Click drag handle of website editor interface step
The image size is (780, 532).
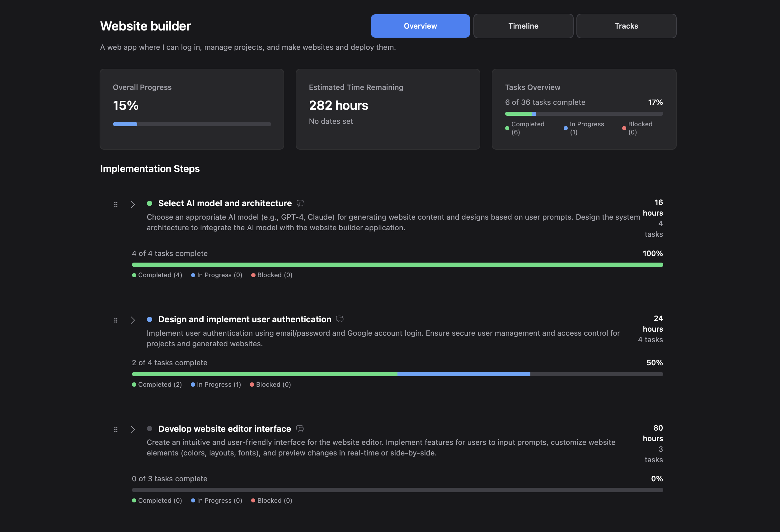click(x=116, y=430)
